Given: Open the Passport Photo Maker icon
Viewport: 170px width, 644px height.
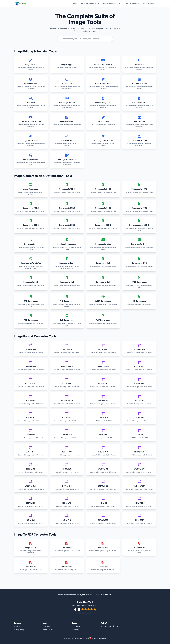Looking at the screenshot, I should [103, 60].
